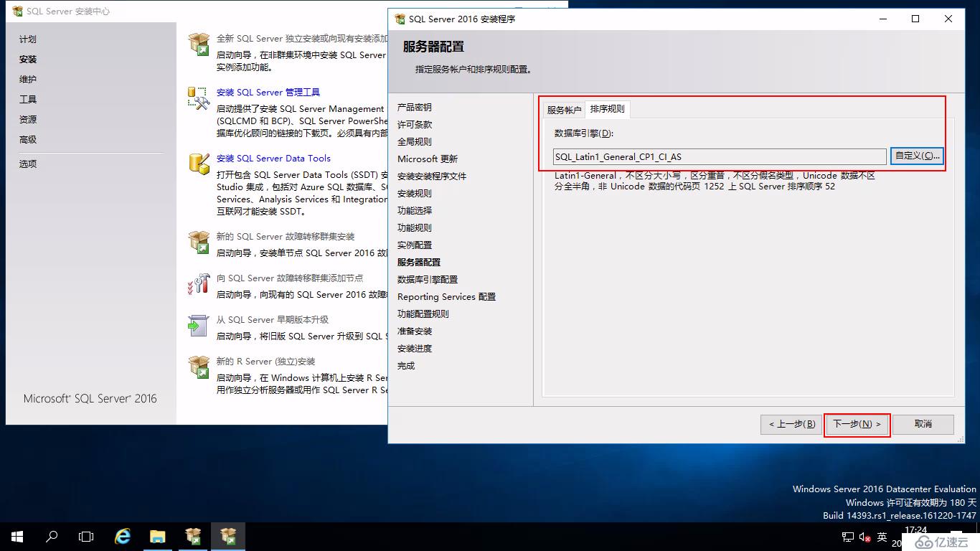Click the add node to failover cluster icon
Viewport: 980px width, 551px height.
199,284
